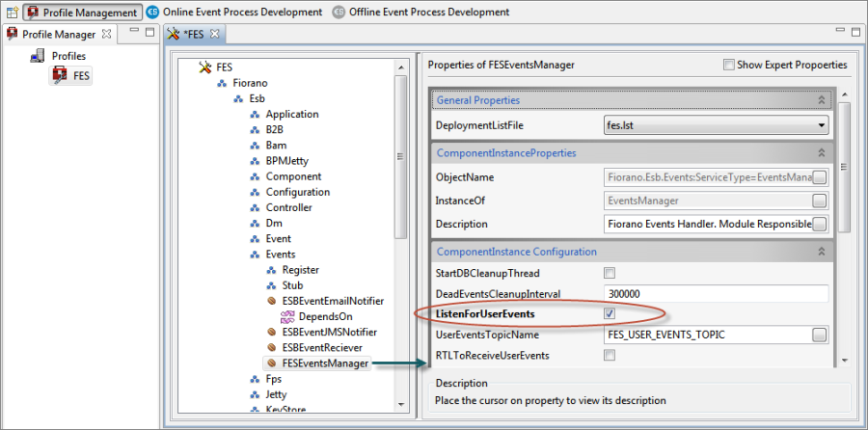Uncheck the ListenForUserEvents checkbox
The height and width of the screenshot is (430, 868).
[610, 313]
